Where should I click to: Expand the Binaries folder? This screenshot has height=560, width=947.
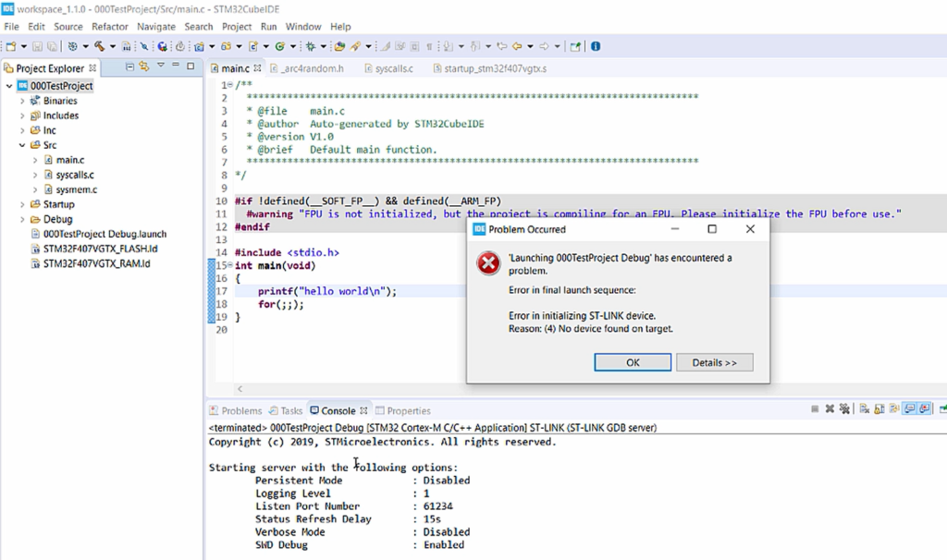tap(22, 101)
